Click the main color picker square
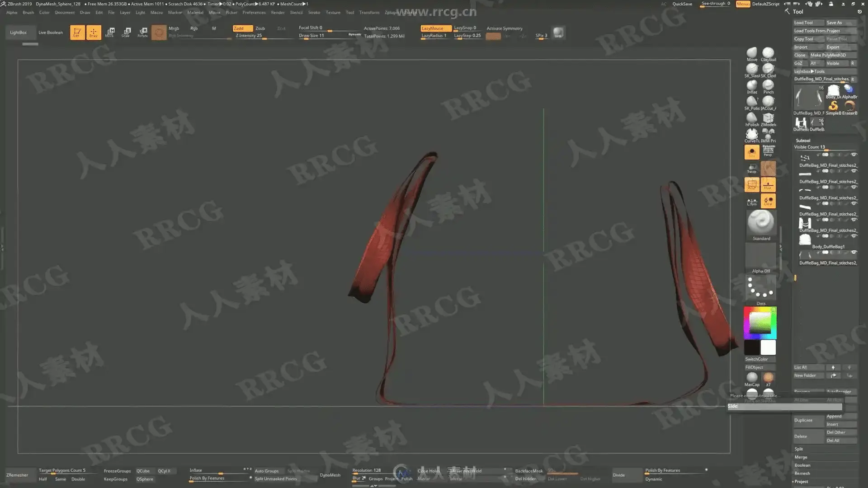 (x=760, y=323)
